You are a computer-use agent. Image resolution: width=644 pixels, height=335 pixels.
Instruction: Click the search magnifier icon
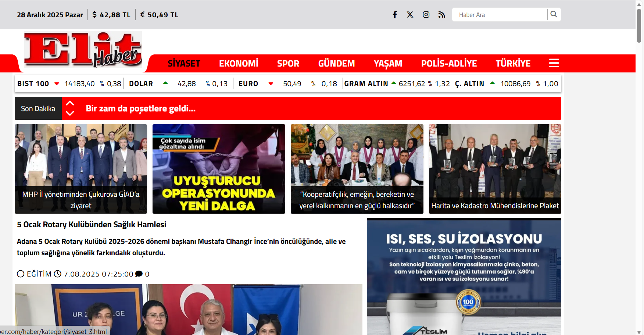coord(554,14)
